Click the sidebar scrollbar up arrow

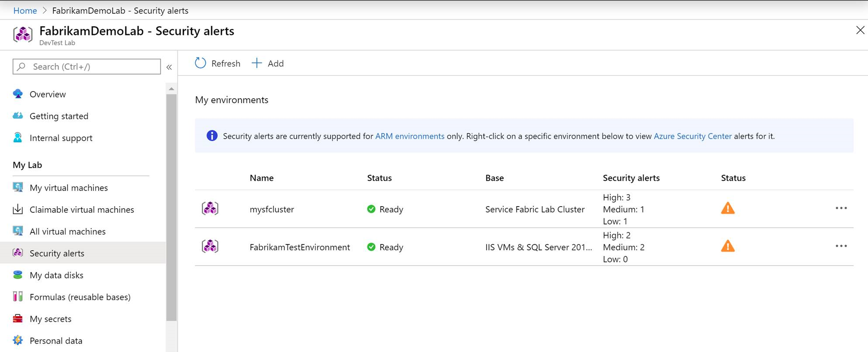coord(171,89)
